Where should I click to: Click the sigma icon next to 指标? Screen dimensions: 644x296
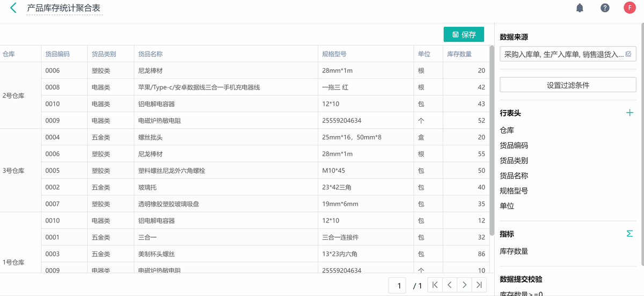pyautogui.click(x=630, y=234)
